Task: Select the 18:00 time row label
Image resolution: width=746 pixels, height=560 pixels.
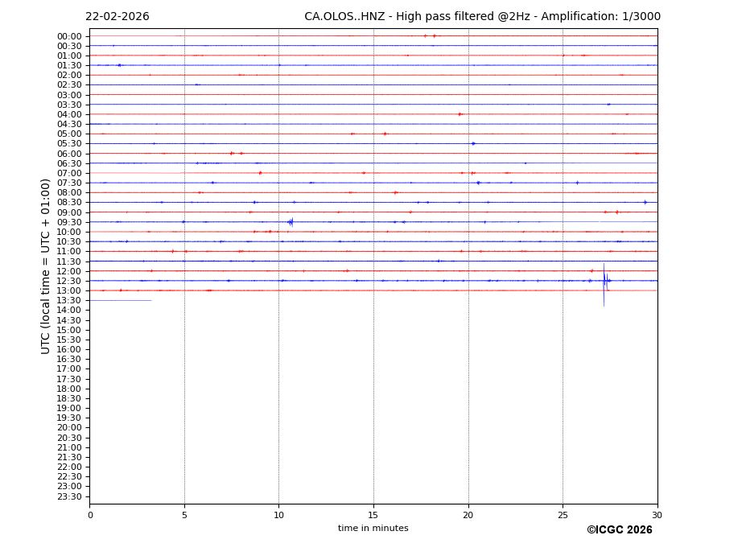Action: (x=69, y=389)
